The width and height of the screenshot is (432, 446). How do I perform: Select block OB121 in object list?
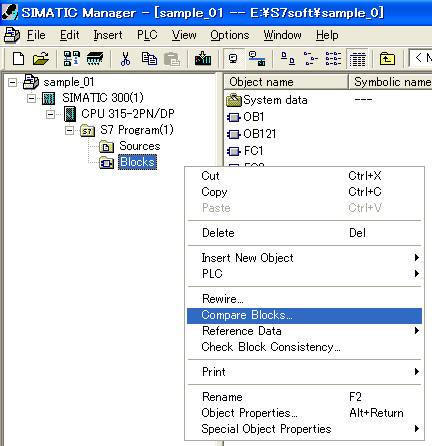tap(260, 134)
